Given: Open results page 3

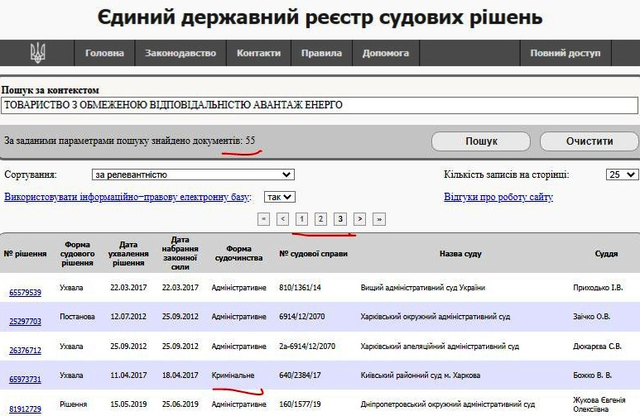Looking at the screenshot, I should pos(340,218).
